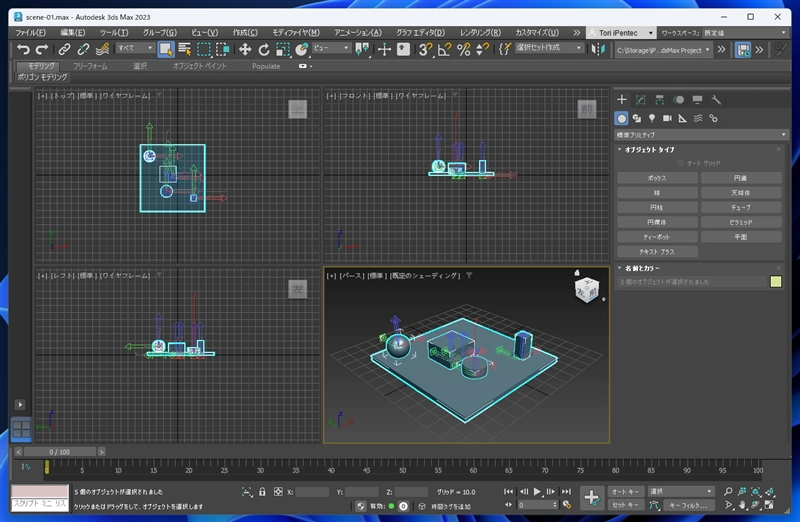The image size is (800, 522).
Task: Activate the Select and Scale tool
Action: pos(283,49)
